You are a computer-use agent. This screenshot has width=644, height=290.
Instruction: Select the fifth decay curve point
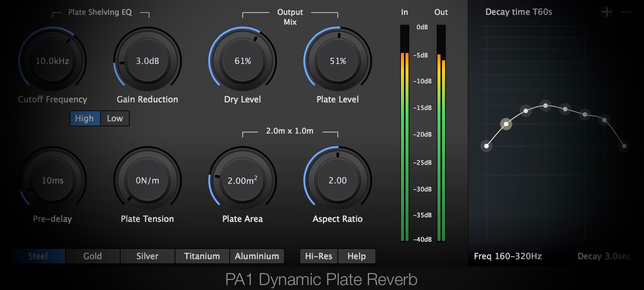point(565,109)
